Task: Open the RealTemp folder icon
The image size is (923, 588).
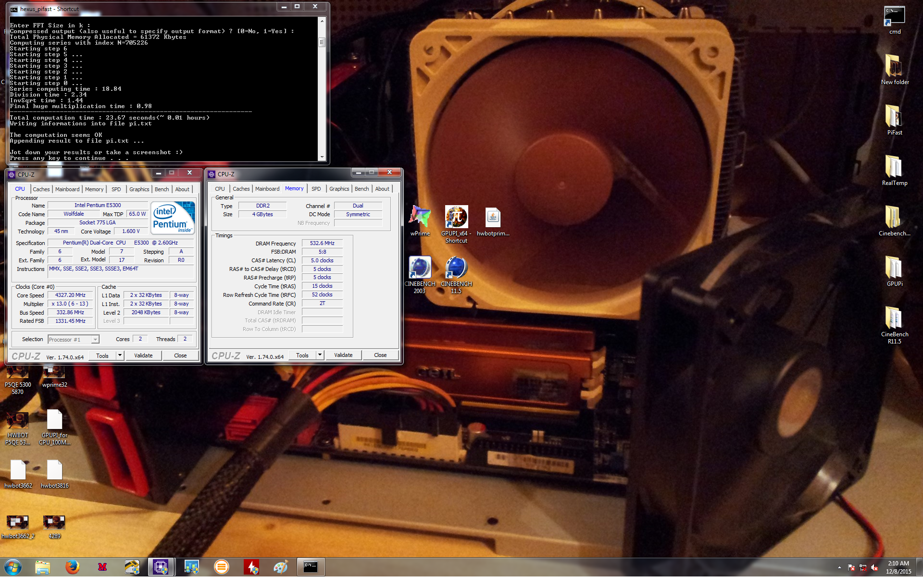Action: click(894, 171)
